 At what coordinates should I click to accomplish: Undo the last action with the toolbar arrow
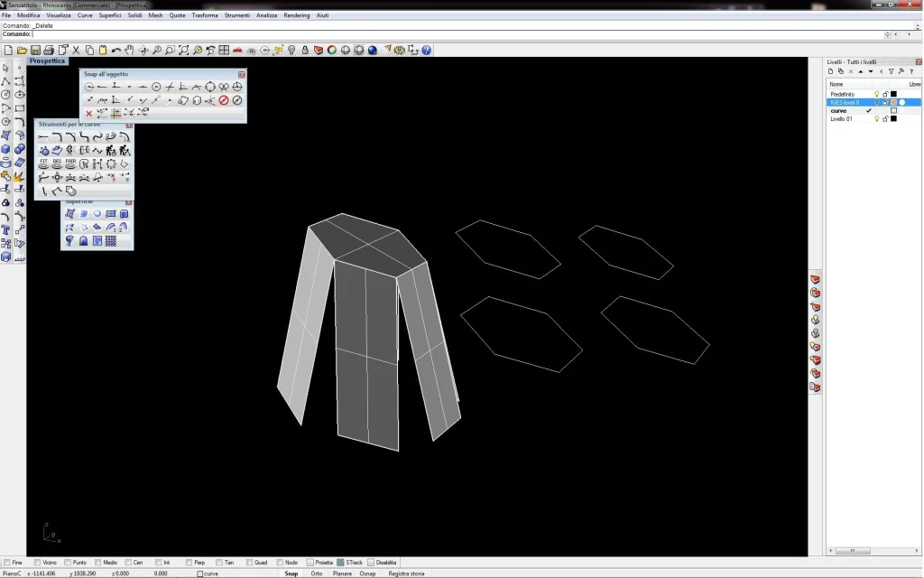116,51
